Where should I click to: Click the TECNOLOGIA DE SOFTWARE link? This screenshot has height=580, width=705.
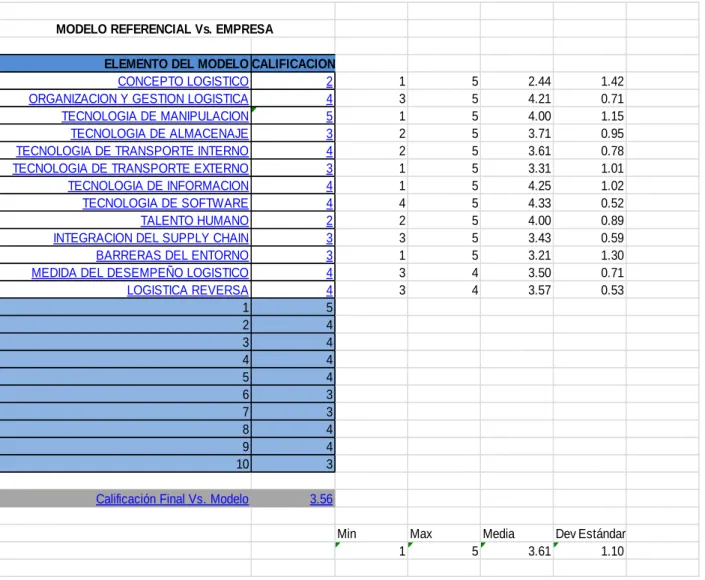[x=165, y=203]
